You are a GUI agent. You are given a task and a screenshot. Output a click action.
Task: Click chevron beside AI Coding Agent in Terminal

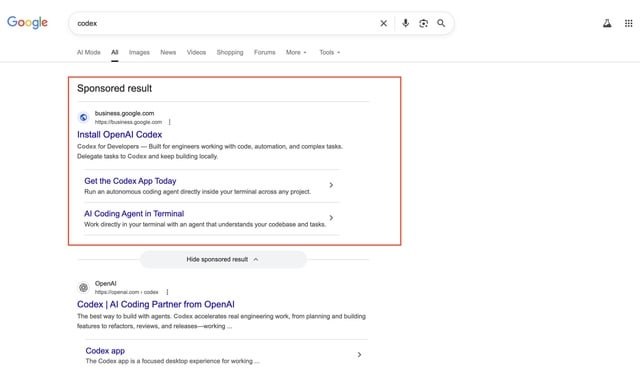tap(331, 218)
